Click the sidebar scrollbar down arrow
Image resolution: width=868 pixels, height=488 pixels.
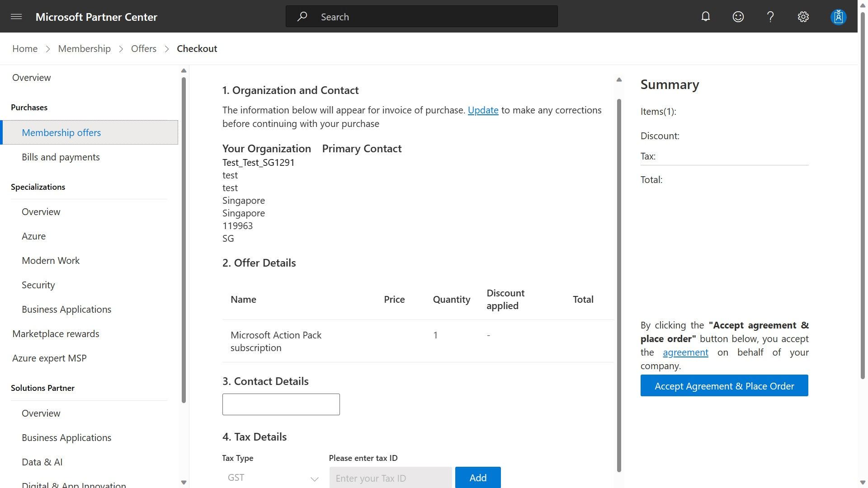(184, 482)
